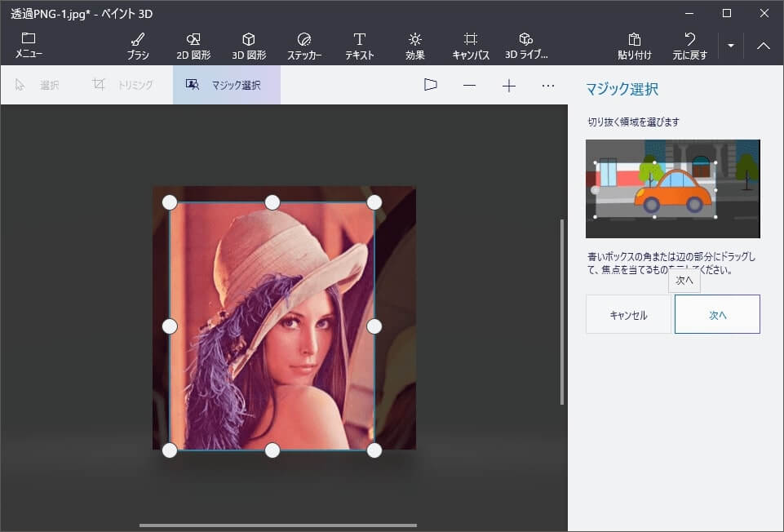Toggle the 3D view flag icon
The width and height of the screenshot is (784, 532).
[431, 85]
